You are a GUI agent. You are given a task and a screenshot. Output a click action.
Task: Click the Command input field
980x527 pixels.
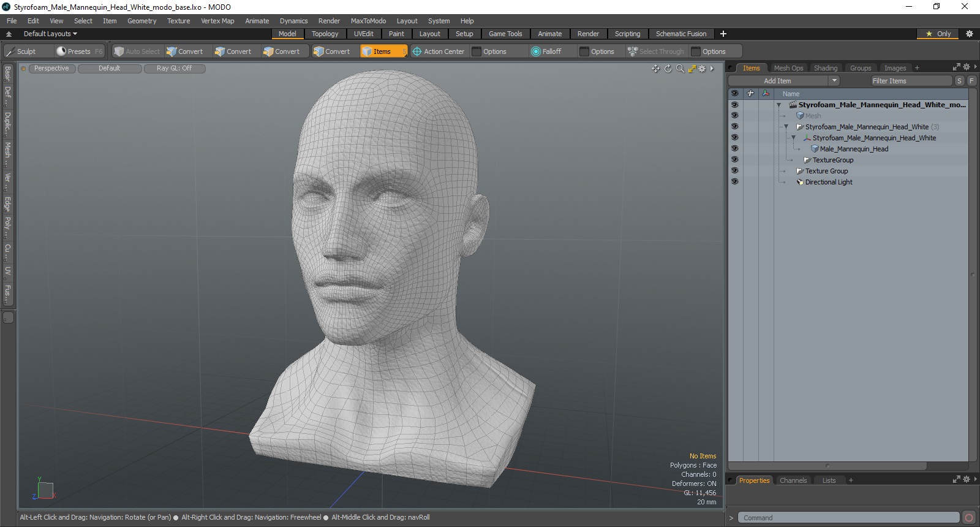point(848,518)
